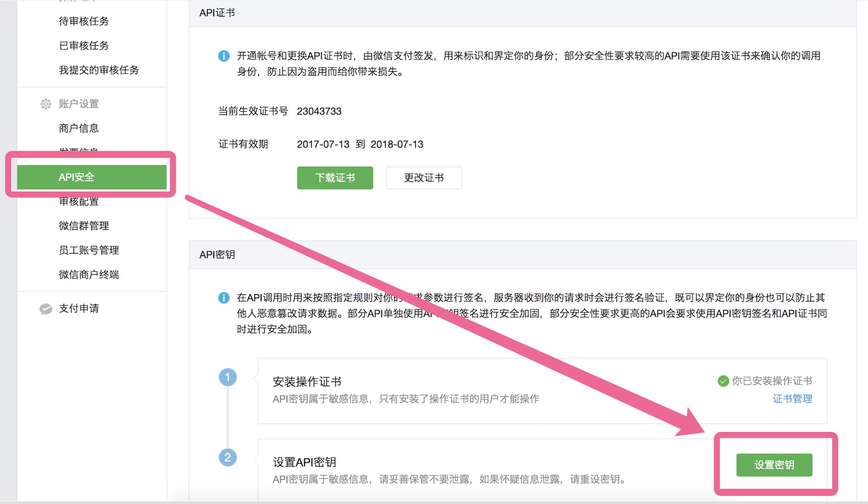The height and width of the screenshot is (504, 868).
Task: Click the info icon in API证书 section
Action: (223, 56)
